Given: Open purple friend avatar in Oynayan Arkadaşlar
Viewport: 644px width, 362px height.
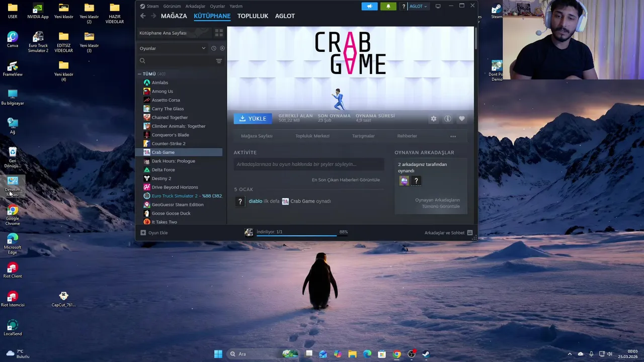Looking at the screenshot, I should click(404, 181).
